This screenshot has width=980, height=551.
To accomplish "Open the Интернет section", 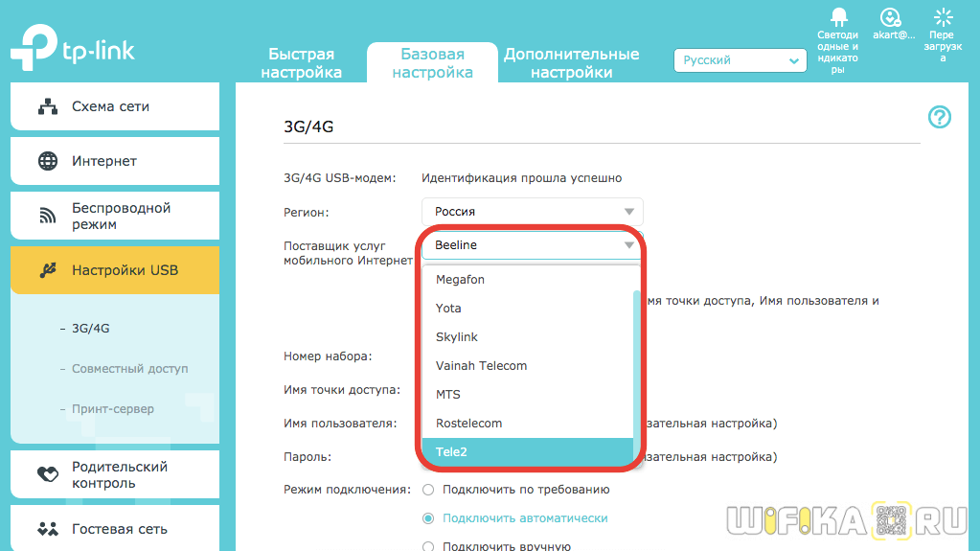I will point(115,161).
